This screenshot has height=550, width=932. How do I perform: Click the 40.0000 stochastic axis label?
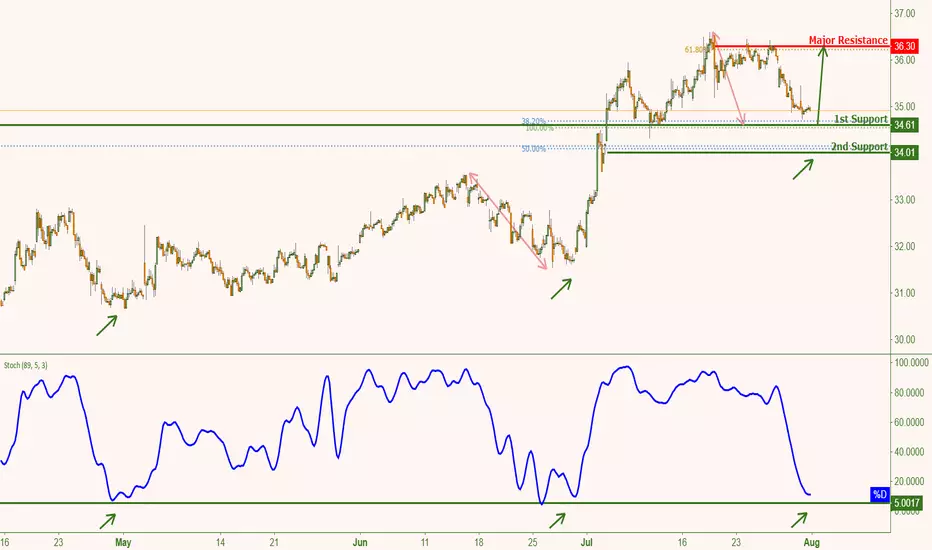pyautogui.click(x=909, y=452)
